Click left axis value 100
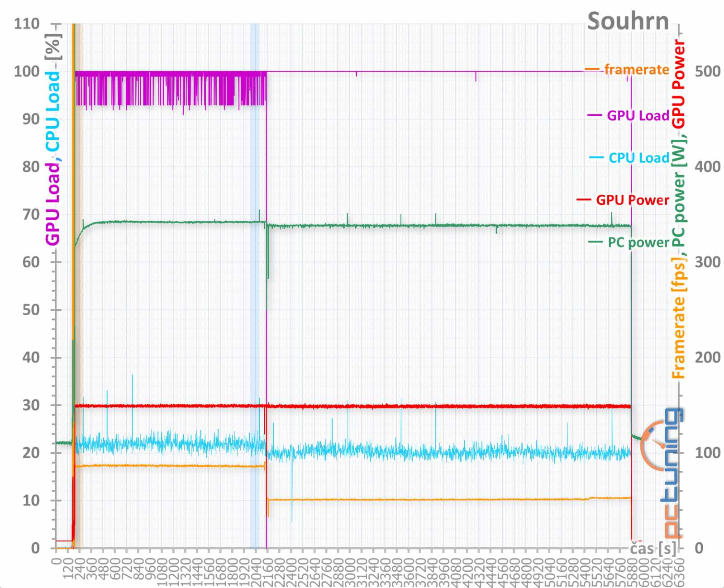The height and width of the screenshot is (588, 724). tap(27, 71)
